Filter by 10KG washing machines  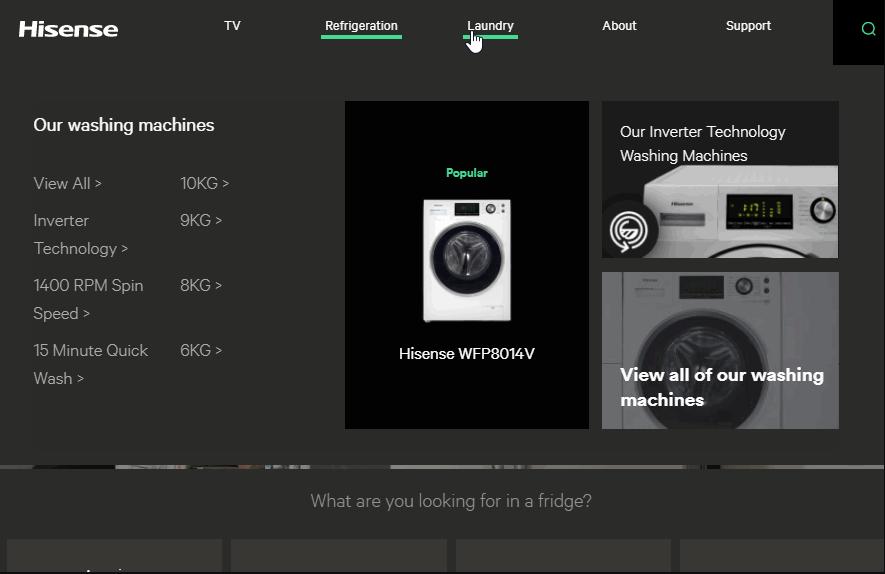pos(204,183)
